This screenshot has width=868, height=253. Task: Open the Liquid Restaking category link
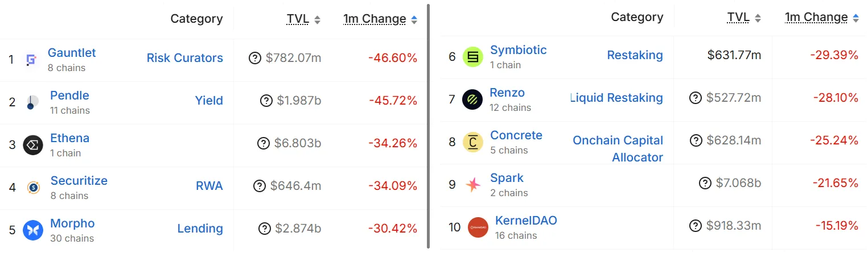click(617, 98)
